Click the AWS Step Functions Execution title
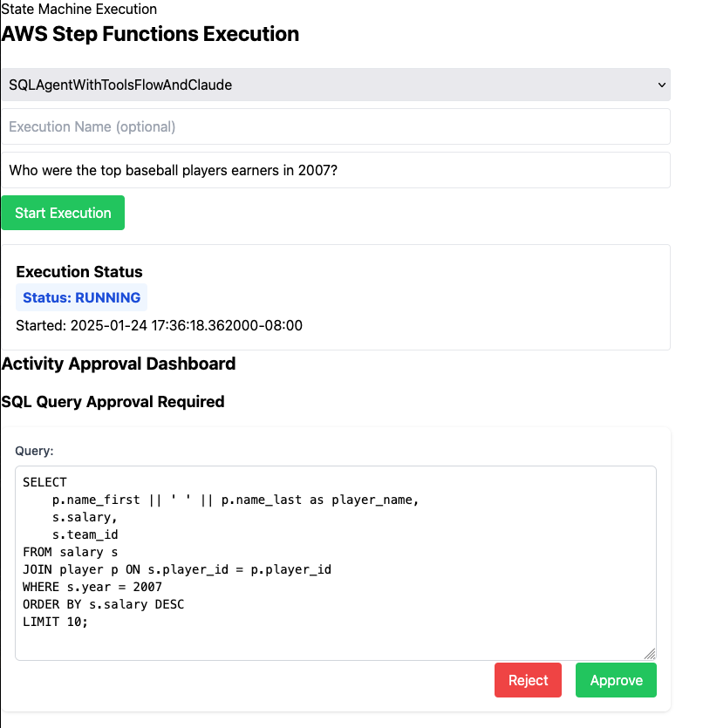Image resolution: width=703 pixels, height=728 pixels. [150, 34]
